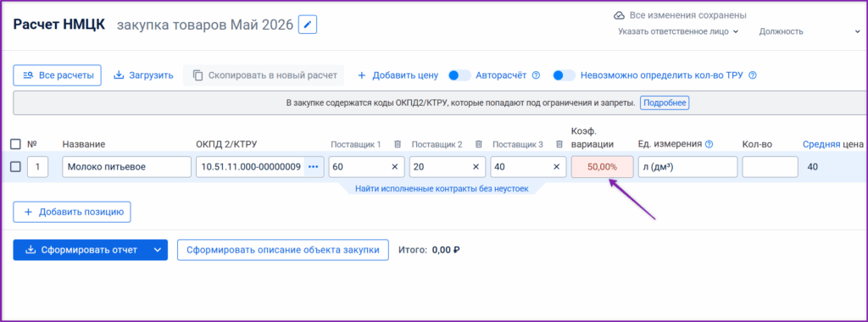Check the row 1 checkbox

tap(15, 167)
